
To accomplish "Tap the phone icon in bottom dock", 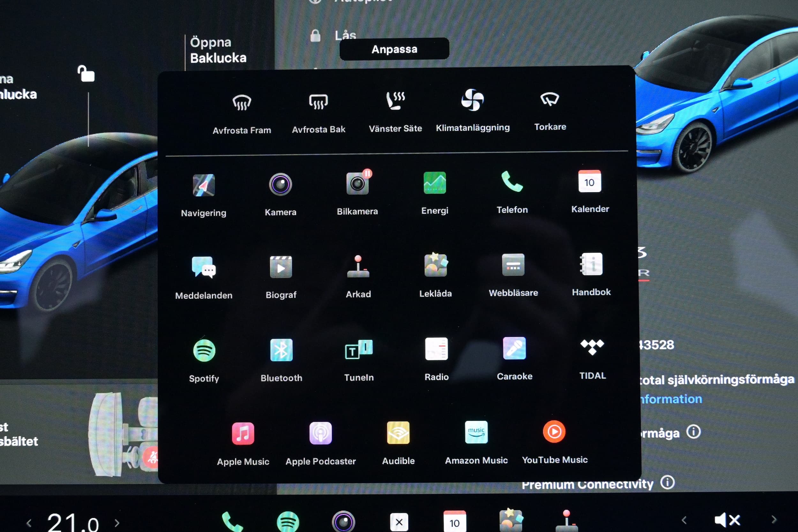I will (x=232, y=522).
